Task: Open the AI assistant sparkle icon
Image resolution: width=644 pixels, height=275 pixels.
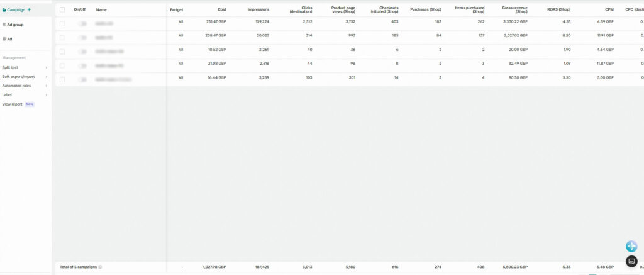Action: click(631, 247)
